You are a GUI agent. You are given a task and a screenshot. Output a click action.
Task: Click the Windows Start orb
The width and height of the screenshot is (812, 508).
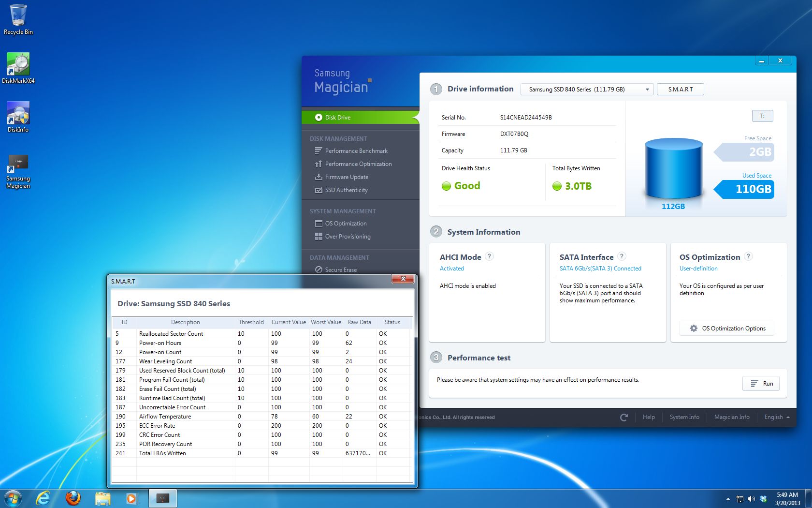coord(13,498)
